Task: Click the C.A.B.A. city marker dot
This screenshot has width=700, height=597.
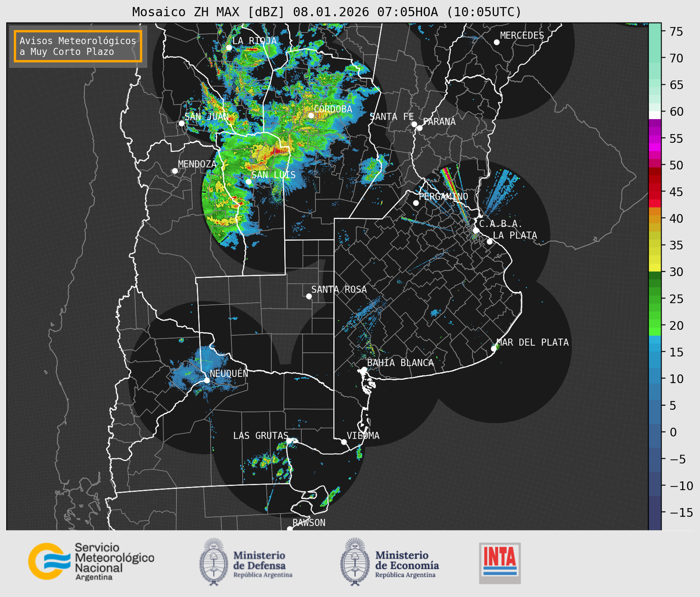Action: [x=476, y=230]
